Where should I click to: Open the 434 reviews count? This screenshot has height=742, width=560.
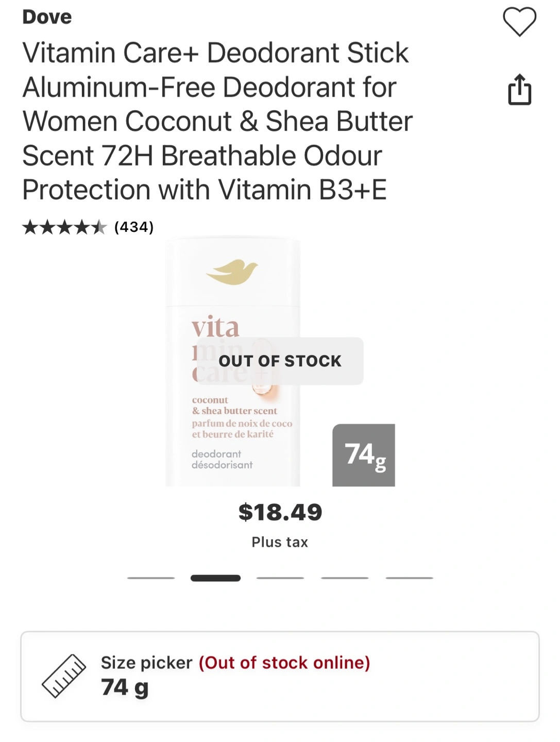coord(134,227)
